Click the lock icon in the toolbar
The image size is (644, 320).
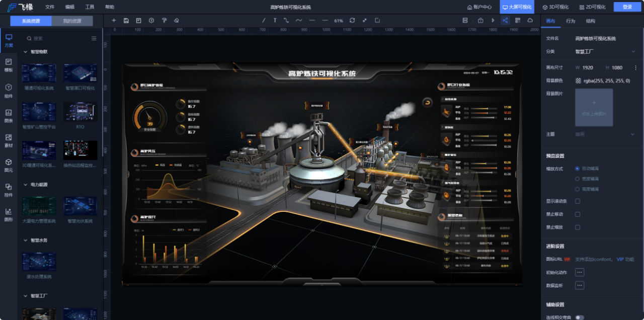pos(480,21)
